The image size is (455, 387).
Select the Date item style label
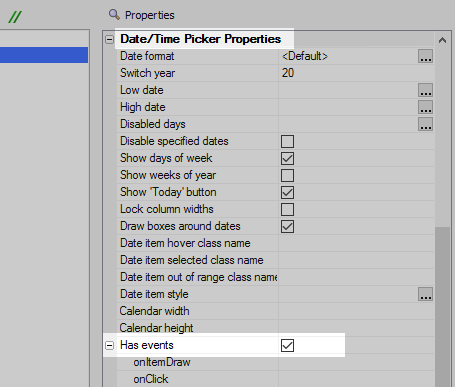[x=154, y=294]
